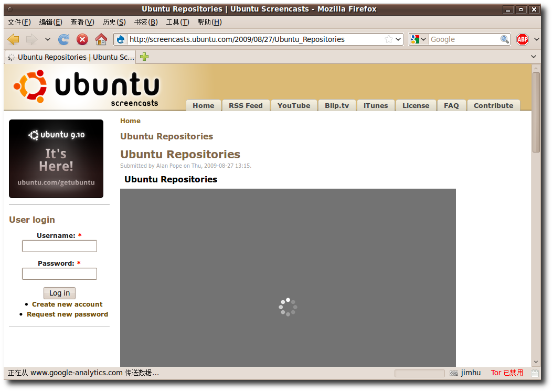Open the RSS Feed site tab
553x392 pixels.
click(246, 105)
